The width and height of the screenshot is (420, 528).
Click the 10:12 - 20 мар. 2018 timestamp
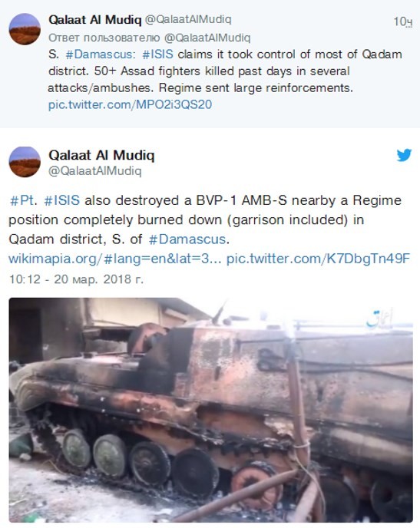[x=76, y=279]
